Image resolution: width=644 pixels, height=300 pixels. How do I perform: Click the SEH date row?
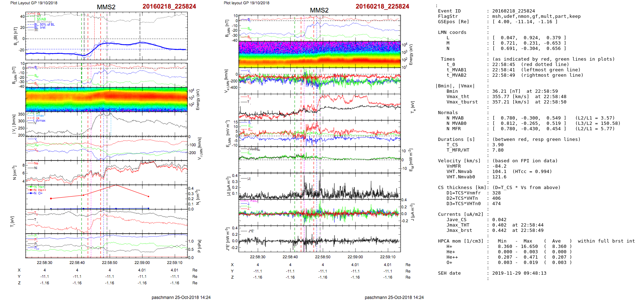[x=507, y=273]
